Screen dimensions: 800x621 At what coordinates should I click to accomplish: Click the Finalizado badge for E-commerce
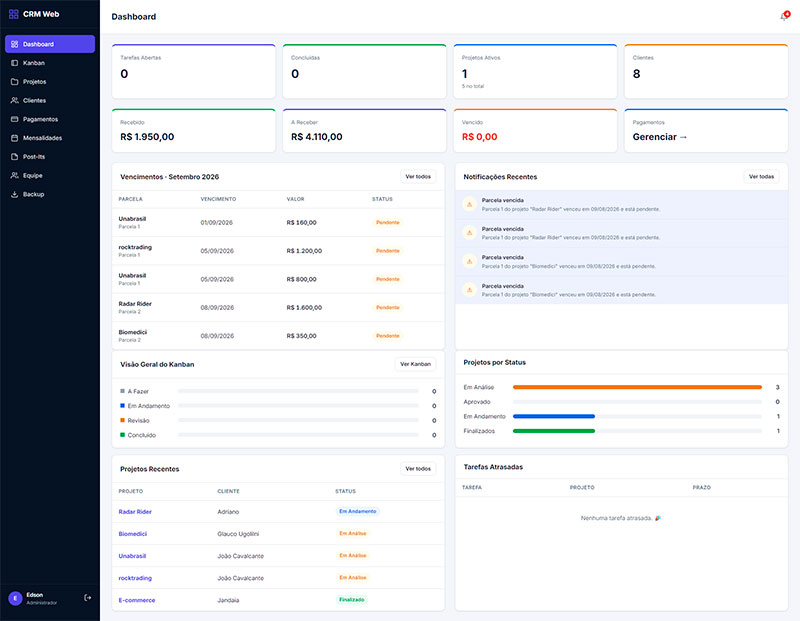click(352, 600)
